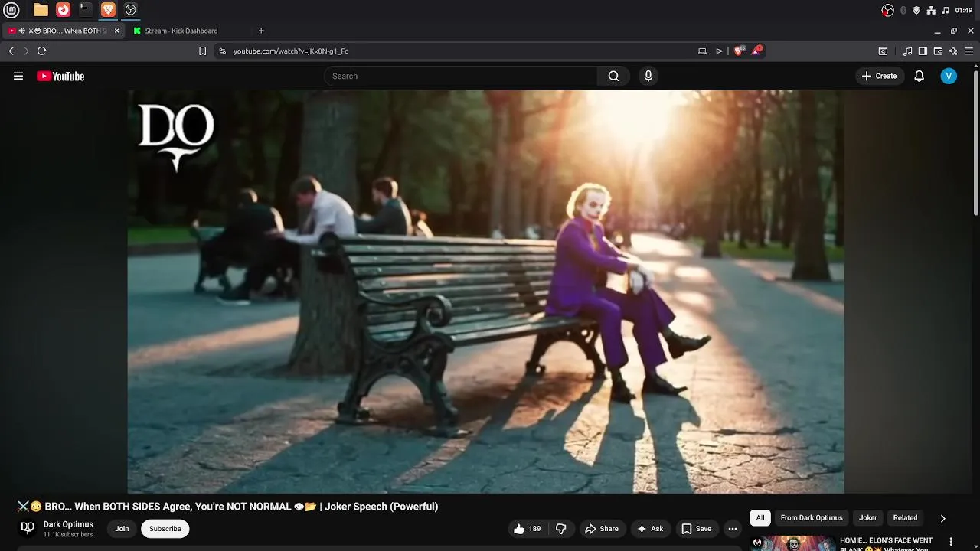Viewport: 980px width, 551px height.
Task: Start voice search with the microphone
Action: (648, 76)
